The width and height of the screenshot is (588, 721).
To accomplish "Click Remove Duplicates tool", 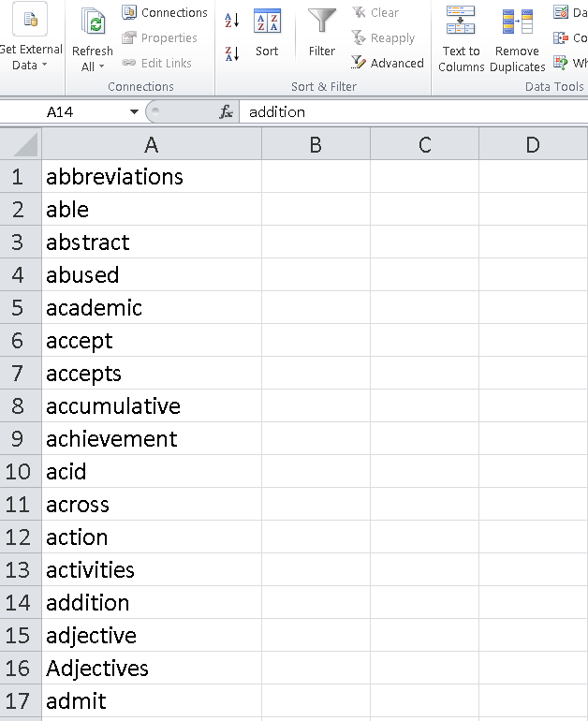I will [517, 39].
